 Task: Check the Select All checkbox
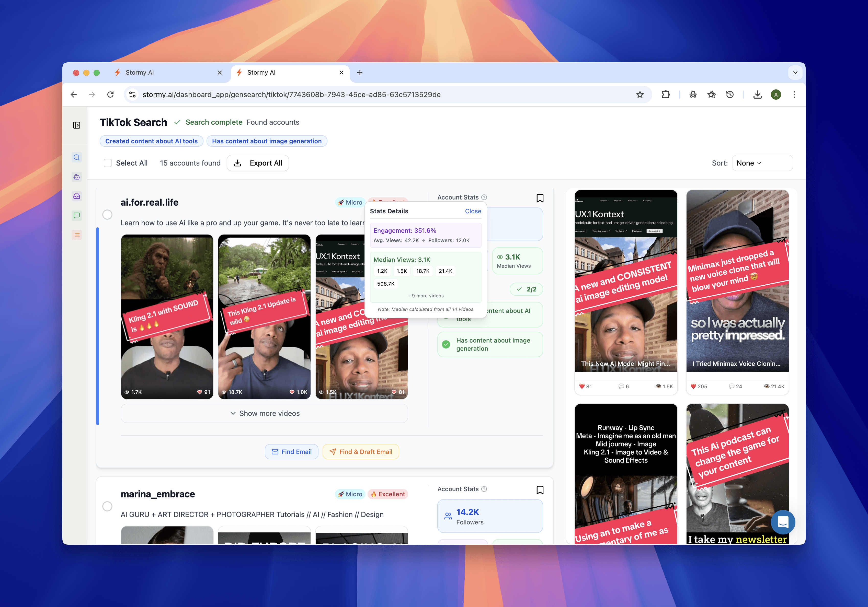click(x=108, y=163)
